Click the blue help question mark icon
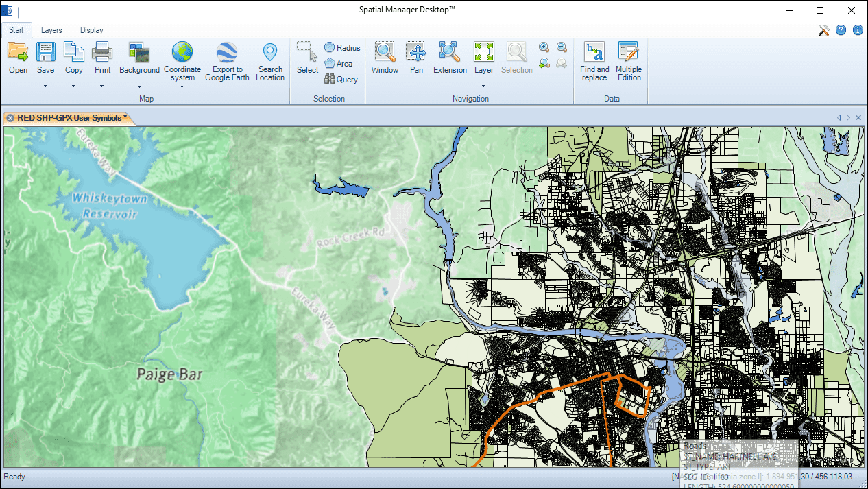The width and height of the screenshot is (868, 489). coord(841,30)
